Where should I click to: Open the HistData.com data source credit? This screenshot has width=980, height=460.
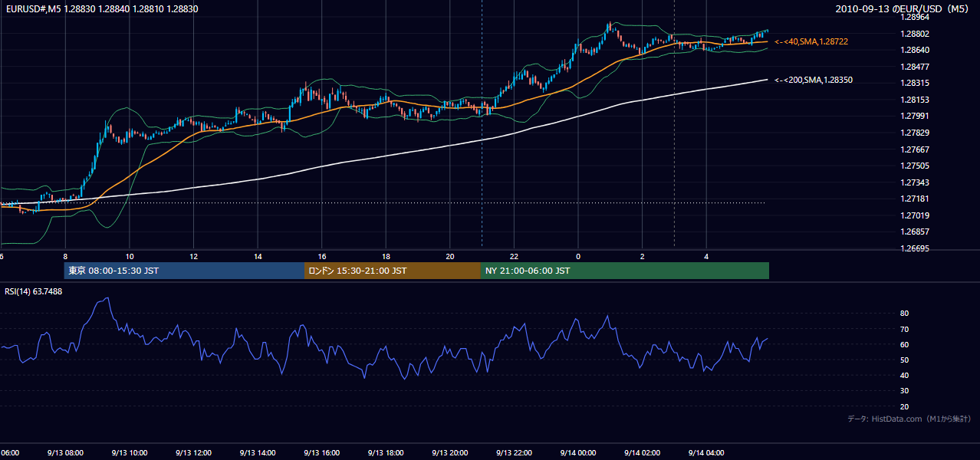(909, 419)
